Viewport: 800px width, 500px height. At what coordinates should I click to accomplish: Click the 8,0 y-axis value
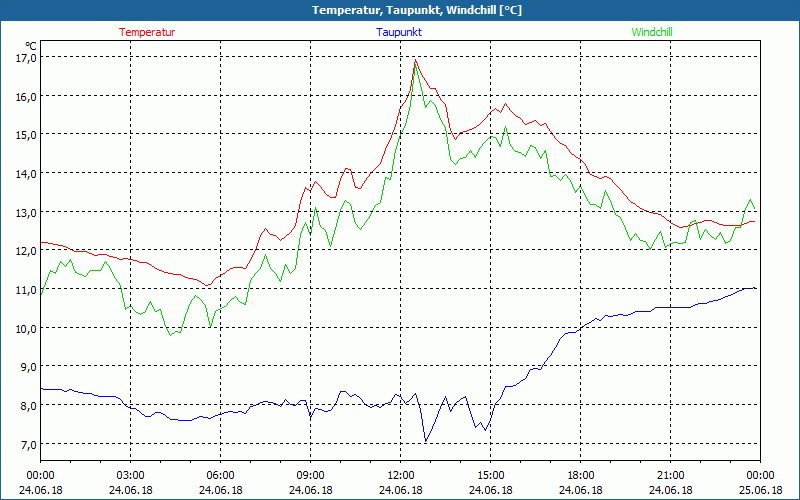[28, 406]
